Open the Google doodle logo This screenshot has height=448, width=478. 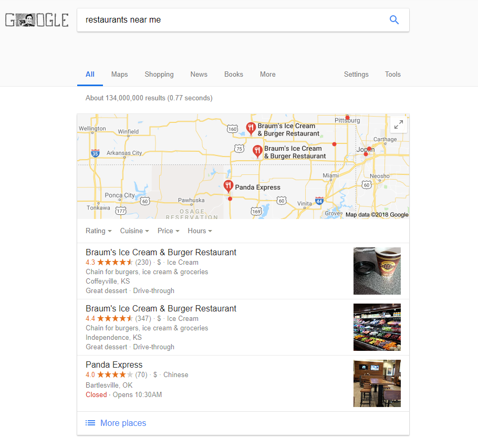[x=37, y=20]
